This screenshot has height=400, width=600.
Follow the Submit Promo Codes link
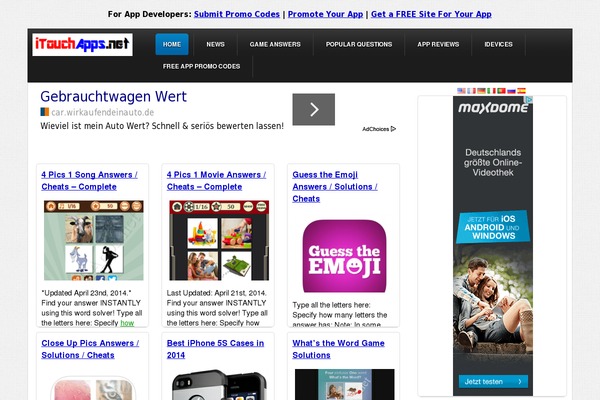[237, 14]
